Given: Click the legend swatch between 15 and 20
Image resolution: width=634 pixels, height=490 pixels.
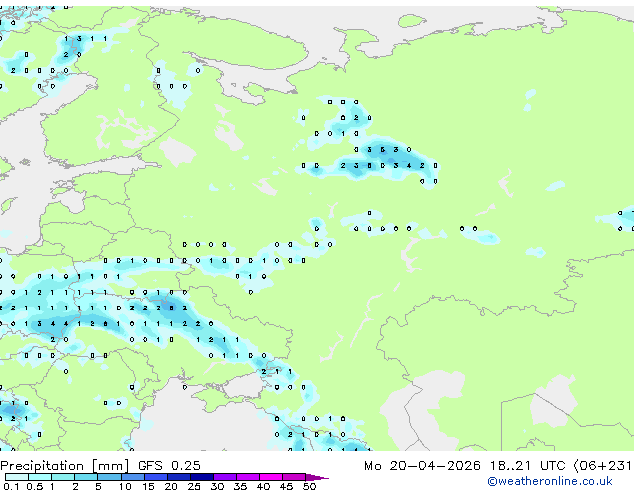Looking at the screenshot, I should (156, 477).
